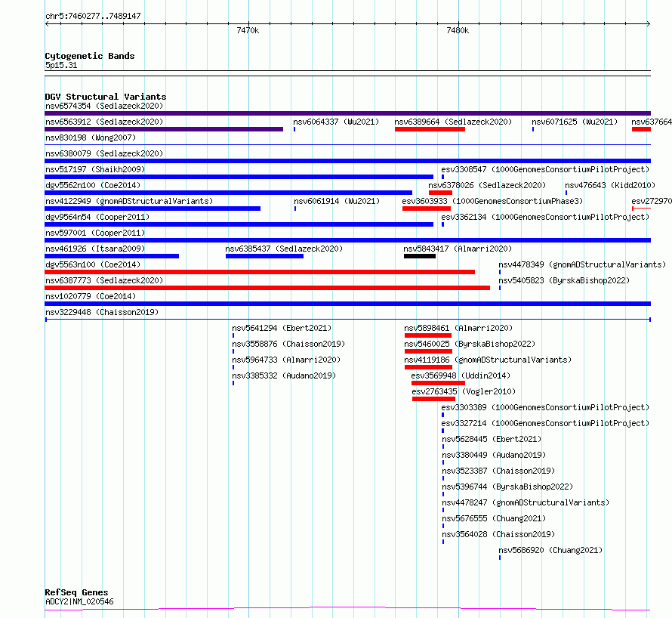The image size is (672, 618).
Task: Select nsv5405823 (ByrskaBishop2022) label
Action: tap(563, 280)
